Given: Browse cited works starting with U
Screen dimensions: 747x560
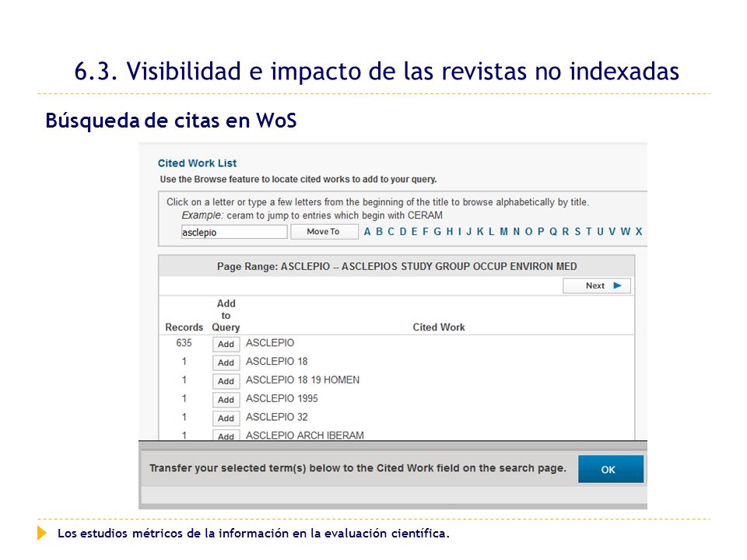Looking at the screenshot, I should pos(600,232).
